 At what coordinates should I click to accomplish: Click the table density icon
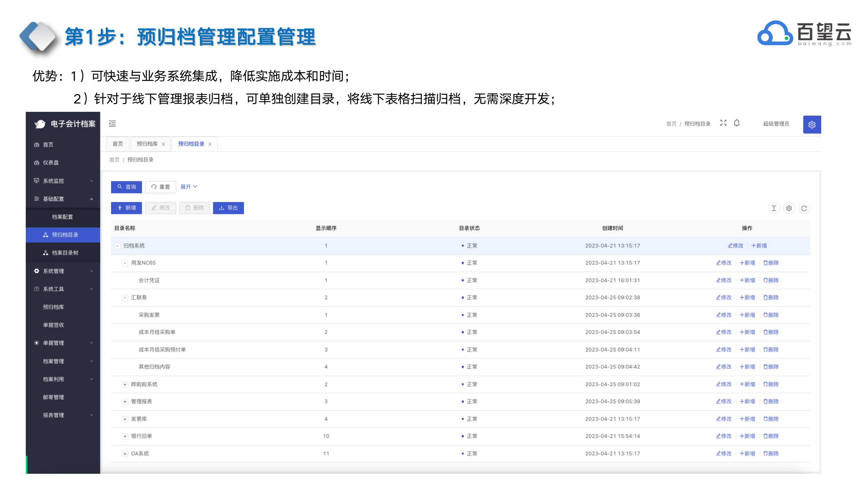(774, 208)
